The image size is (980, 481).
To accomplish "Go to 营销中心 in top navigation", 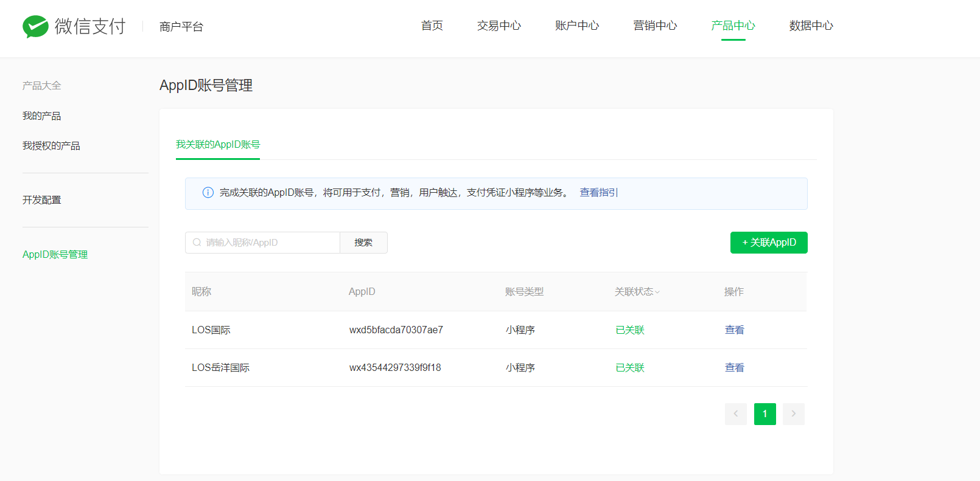I will [x=655, y=26].
